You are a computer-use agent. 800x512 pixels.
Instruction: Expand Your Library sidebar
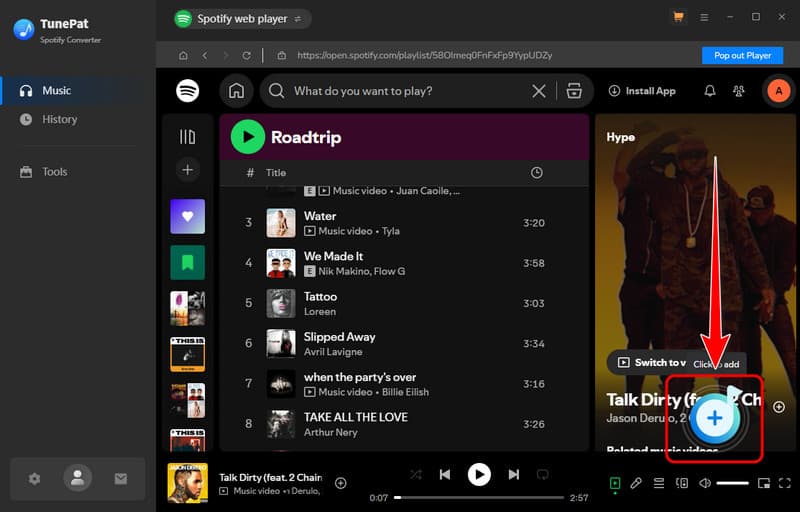(187, 137)
